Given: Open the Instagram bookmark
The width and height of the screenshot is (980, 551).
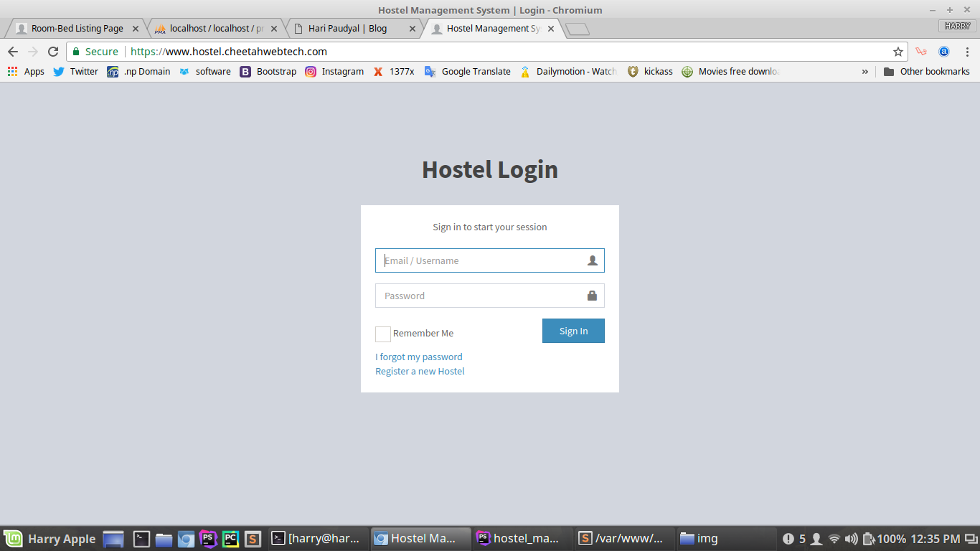Looking at the screenshot, I should 334,72.
